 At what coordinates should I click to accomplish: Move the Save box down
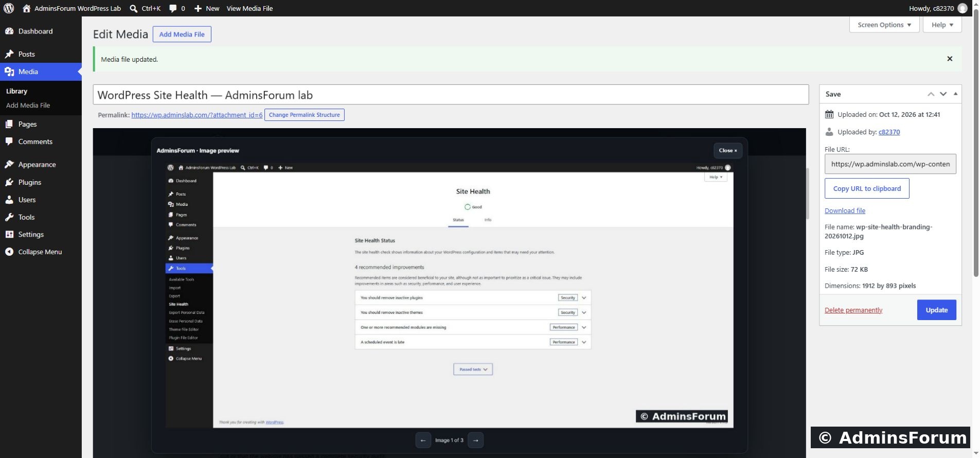coord(943,94)
